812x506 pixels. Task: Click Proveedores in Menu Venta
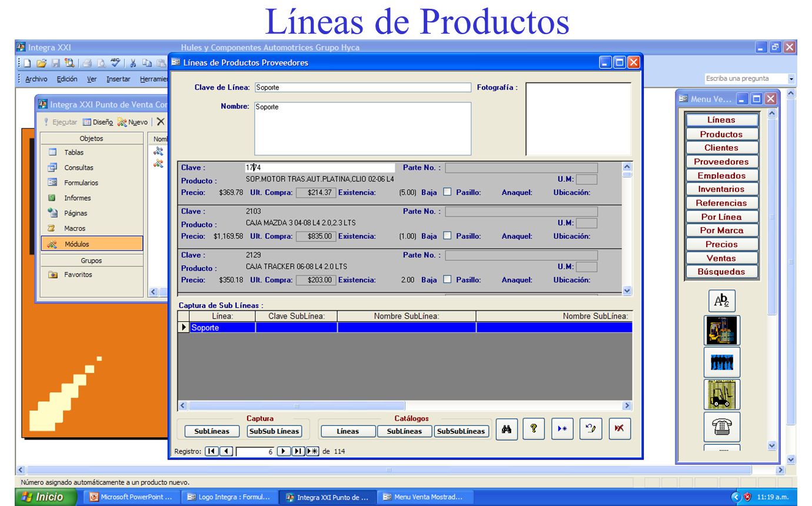(x=721, y=162)
